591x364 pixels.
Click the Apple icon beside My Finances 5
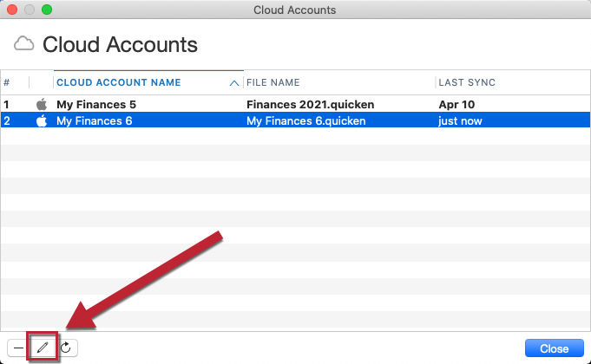[42, 104]
